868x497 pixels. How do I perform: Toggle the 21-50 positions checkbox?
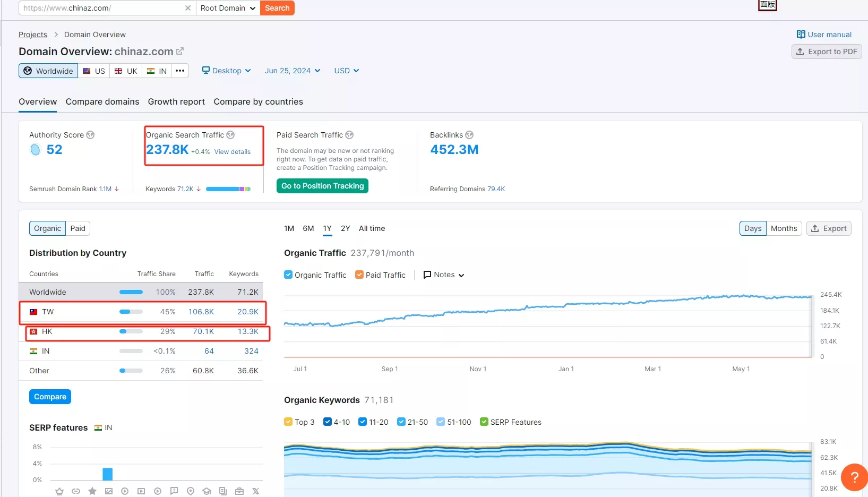[x=401, y=422]
